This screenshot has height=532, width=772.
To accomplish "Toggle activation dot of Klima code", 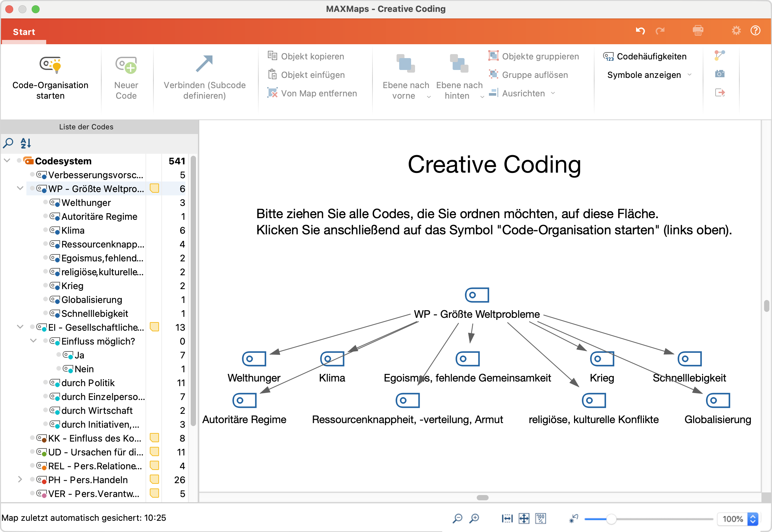I will (45, 230).
